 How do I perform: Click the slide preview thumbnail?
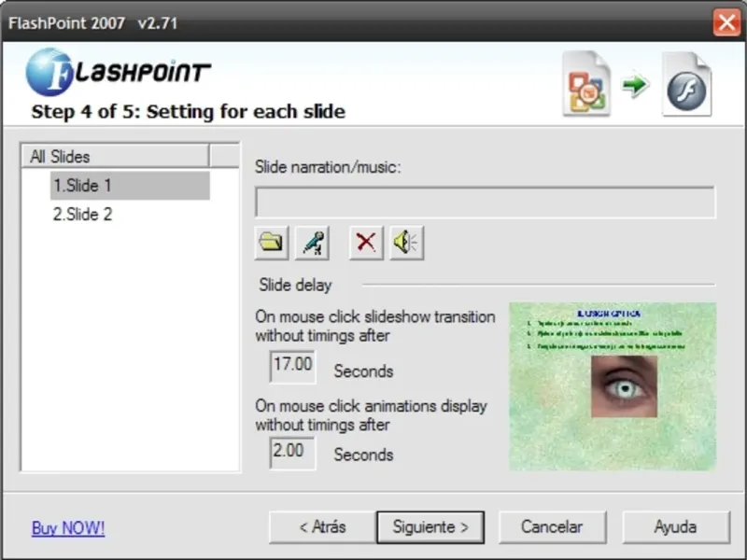[613, 386]
